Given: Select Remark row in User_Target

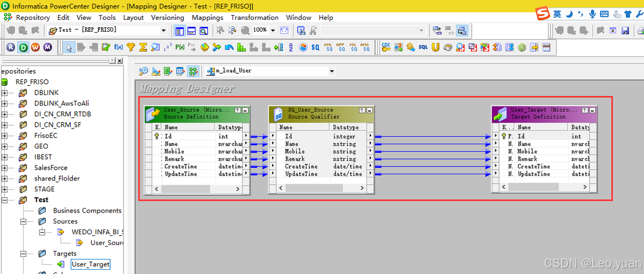Looking at the screenshot, I should coord(545,159).
